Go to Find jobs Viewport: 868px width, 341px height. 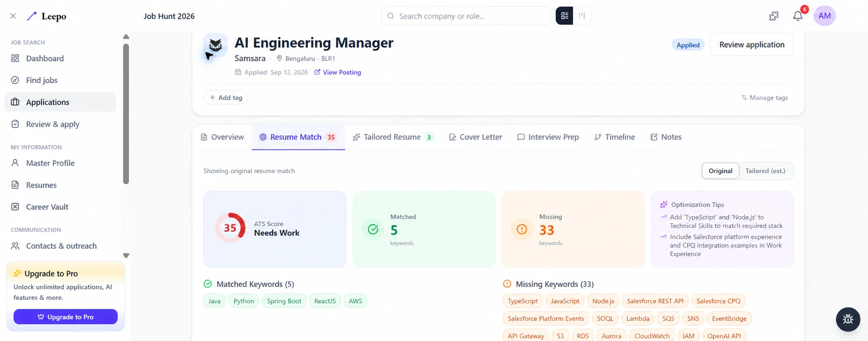coord(60,80)
